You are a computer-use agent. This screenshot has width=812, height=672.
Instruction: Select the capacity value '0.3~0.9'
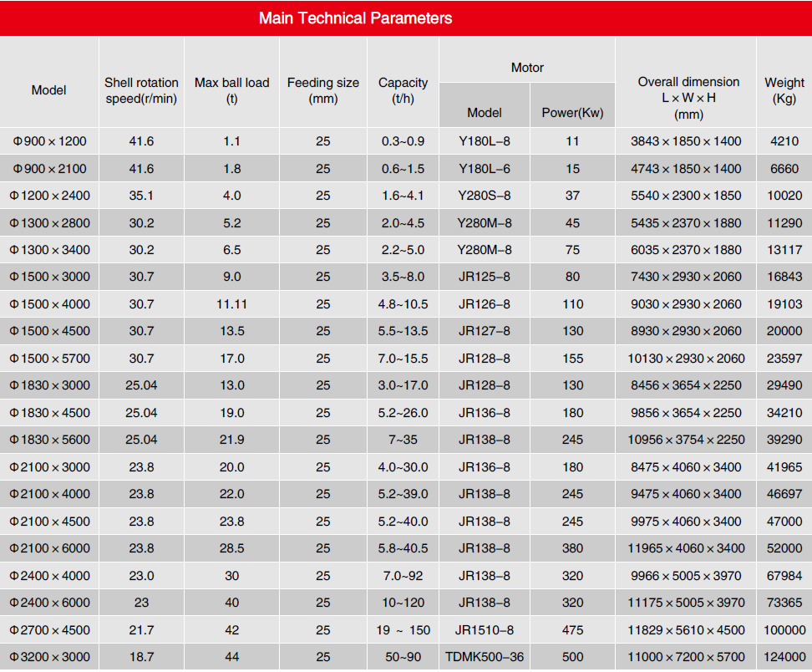[403, 141]
